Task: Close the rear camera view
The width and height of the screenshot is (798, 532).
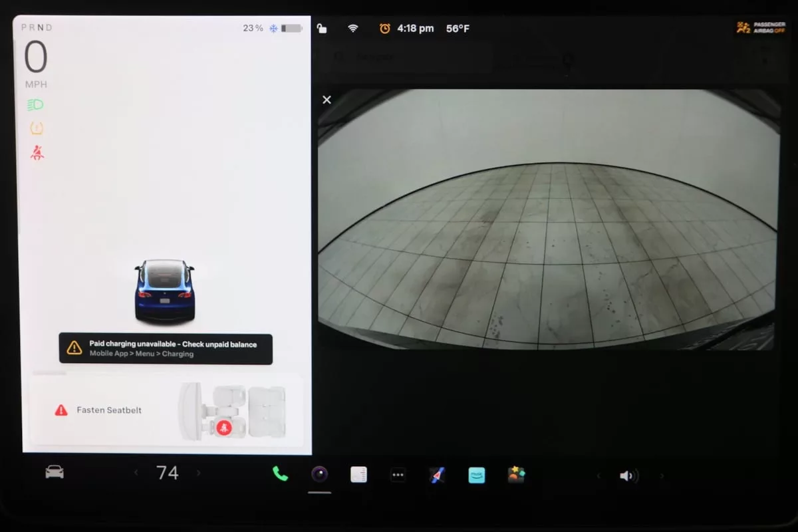Action: pos(327,100)
